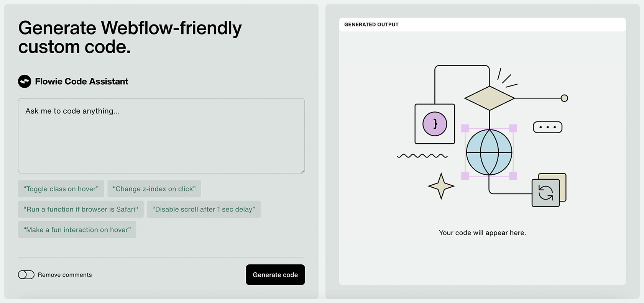Click the purple curly brace circle icon

point(434,124)
